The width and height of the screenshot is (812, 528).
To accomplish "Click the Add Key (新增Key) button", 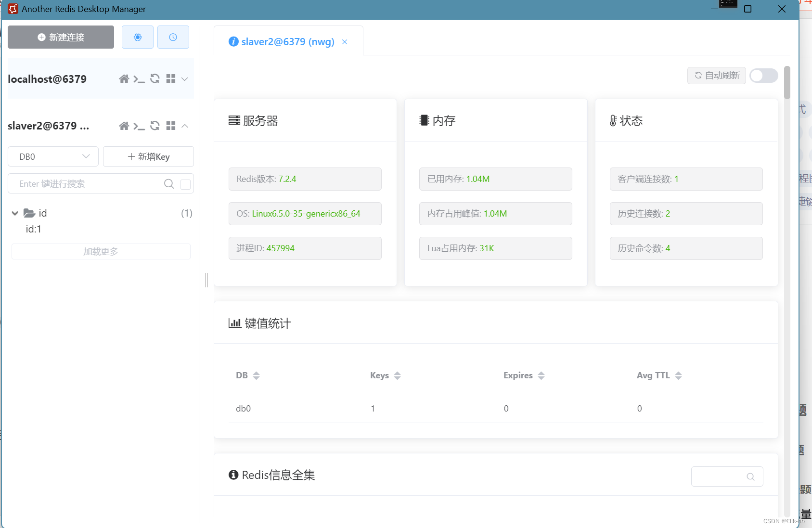I will click(x=148, y=156).
